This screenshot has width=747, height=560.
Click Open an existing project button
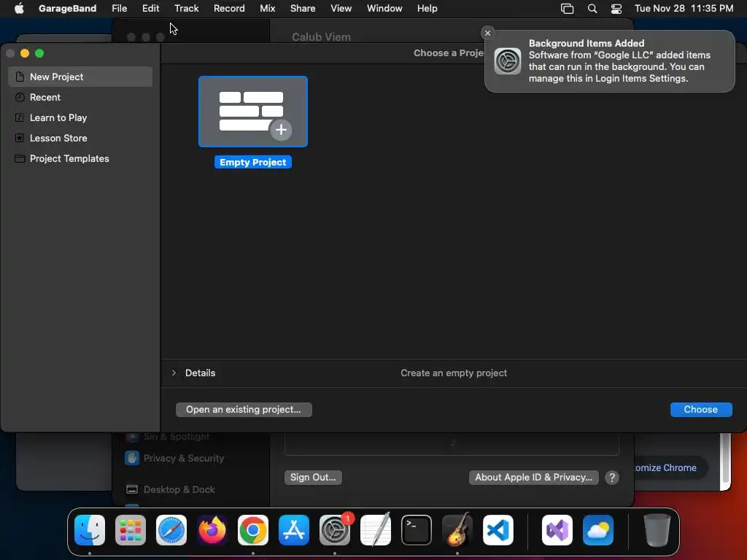[x=244, y=410]
